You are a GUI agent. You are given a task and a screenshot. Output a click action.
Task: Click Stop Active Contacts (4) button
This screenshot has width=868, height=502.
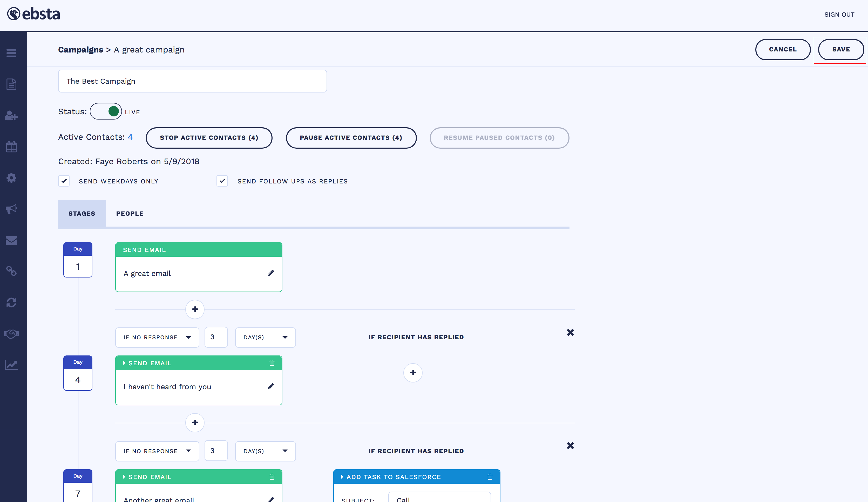point(209,137)
